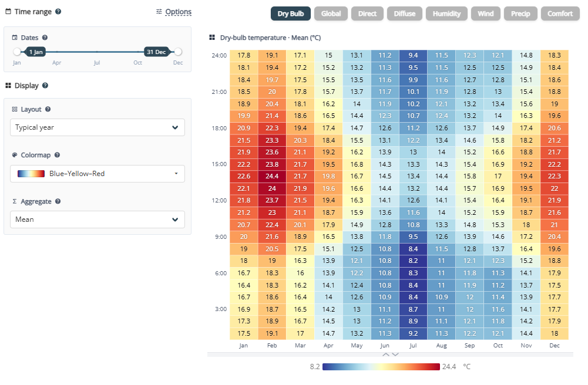This screenshot has height=385, width=588.
Task: Click the Options sliders icon
Action: pyautogui.click(x=159, y=12)
